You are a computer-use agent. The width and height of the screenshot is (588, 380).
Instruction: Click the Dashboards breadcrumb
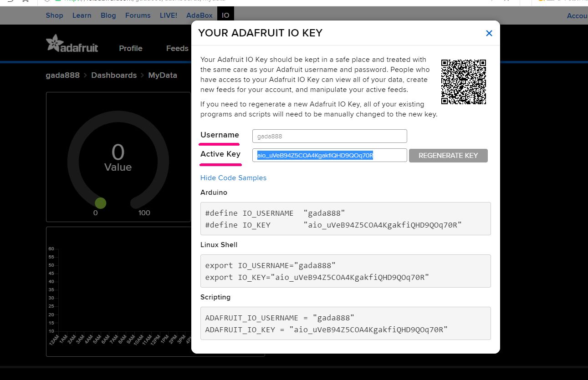click(x=114, y=75)
